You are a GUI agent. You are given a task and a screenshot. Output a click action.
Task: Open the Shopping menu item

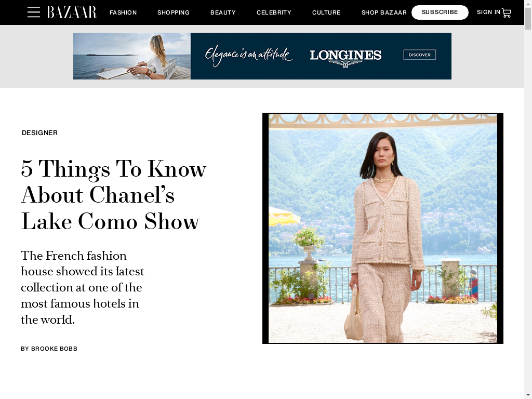[174, 12]
